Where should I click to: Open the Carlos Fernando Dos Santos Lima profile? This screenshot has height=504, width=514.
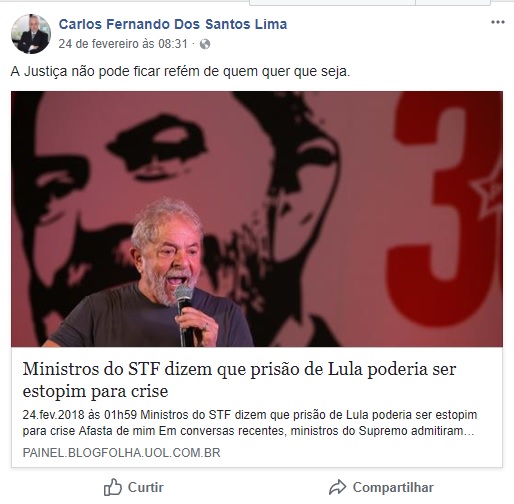pos(173,24)
